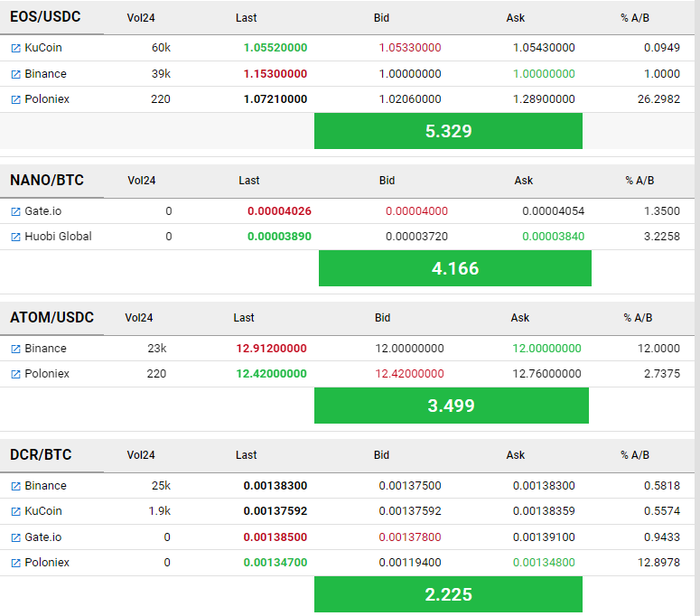Select last price 0.00137592
The height and width of the screenshot is (616, 700).
[275, 511]
